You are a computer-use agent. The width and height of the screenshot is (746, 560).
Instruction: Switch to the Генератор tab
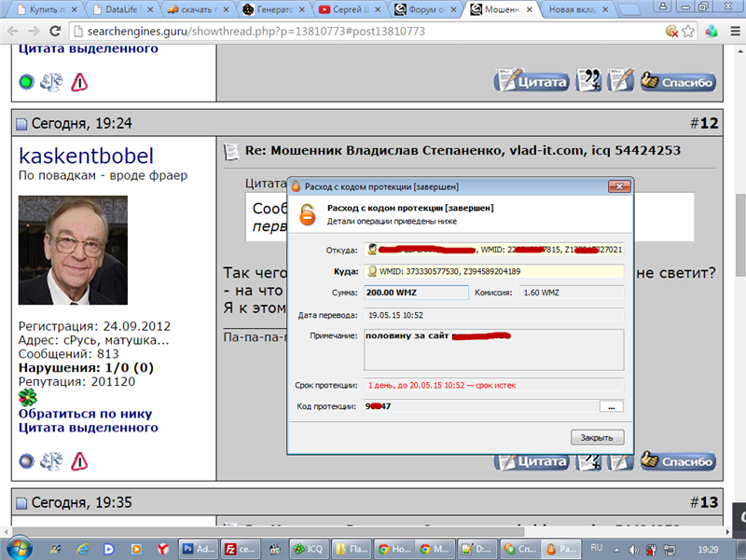(274, 9)
